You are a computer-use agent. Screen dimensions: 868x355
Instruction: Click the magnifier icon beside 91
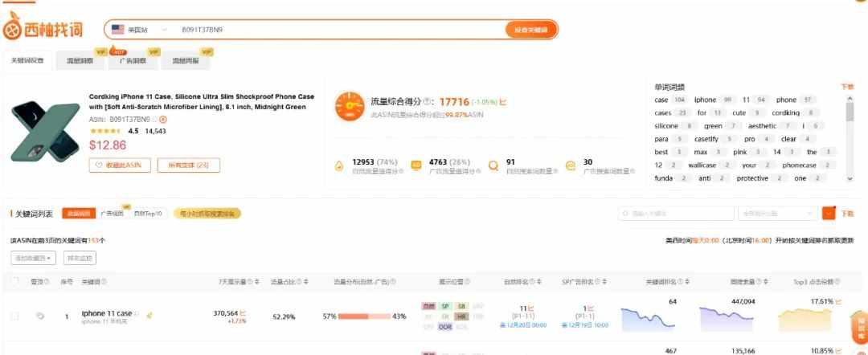pyautogui.click(x=493, y=165)
